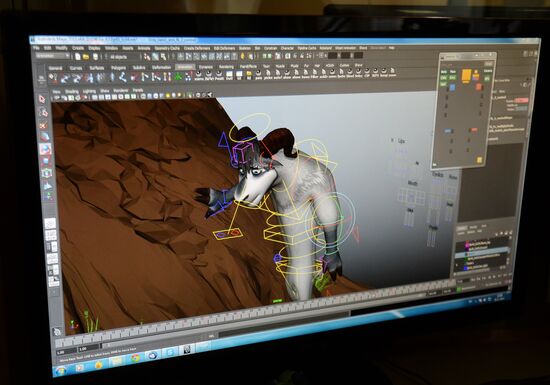
Task: Click the green figure icon on Animation shelf
Action: tap(179, 76)
